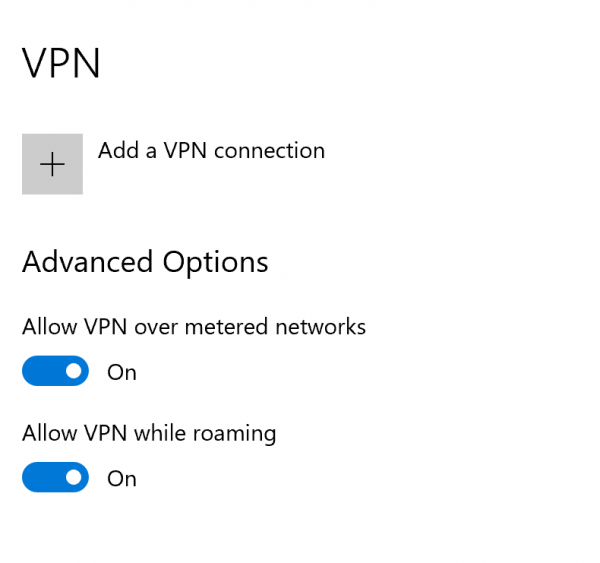Click the On status text for roaming
Screen dimensions: 600x563
pos(122,479)
